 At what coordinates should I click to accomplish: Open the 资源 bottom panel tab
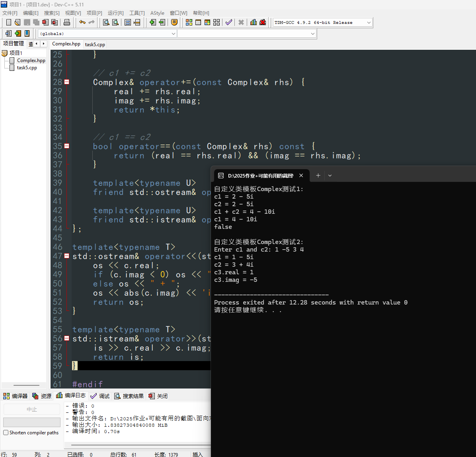point(42,396)
